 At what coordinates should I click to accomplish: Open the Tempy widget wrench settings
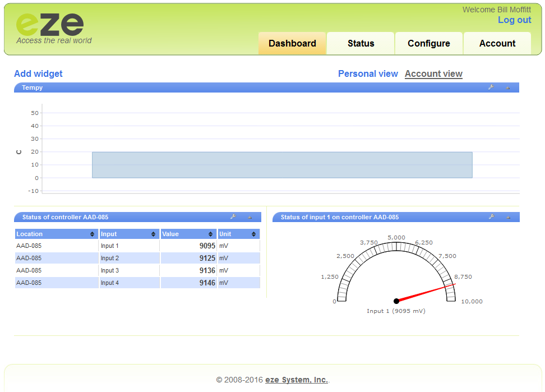click(x=491, y=87)
